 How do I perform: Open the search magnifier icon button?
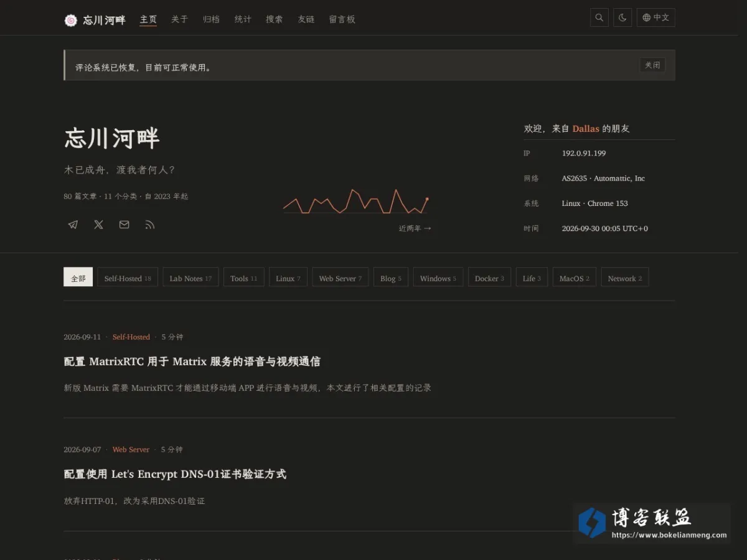tap(599, 18)
